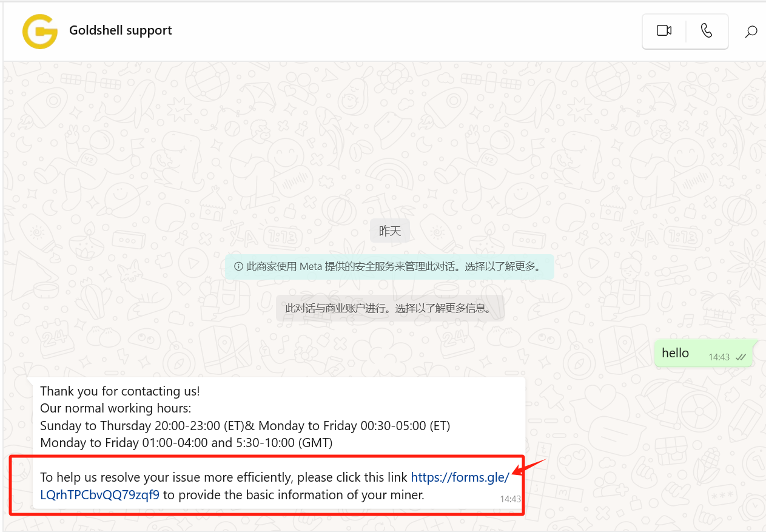Open the forms.gle link in the message
The height and width of the screenshot is (532, 766).
pos(460,477)
